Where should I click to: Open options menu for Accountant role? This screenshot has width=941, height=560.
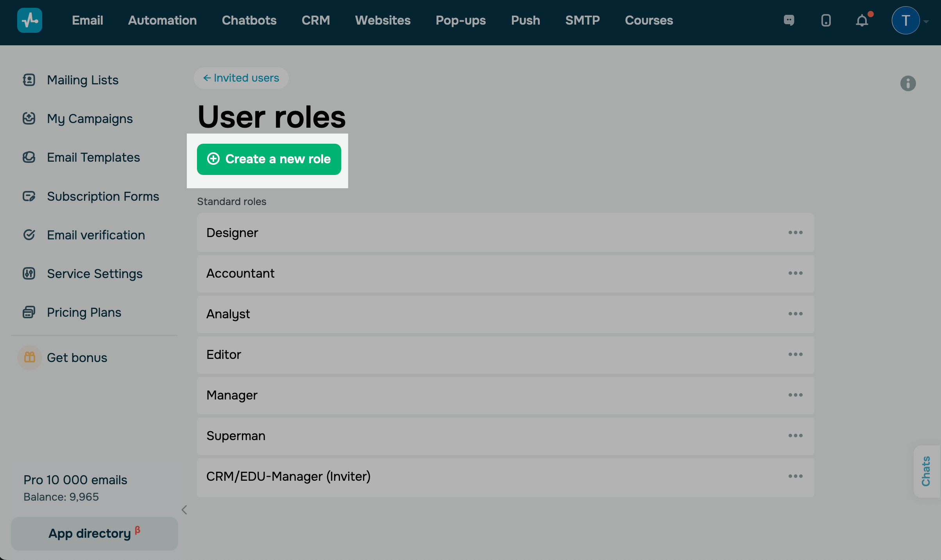pyautogui.click(x=795, y=273)
